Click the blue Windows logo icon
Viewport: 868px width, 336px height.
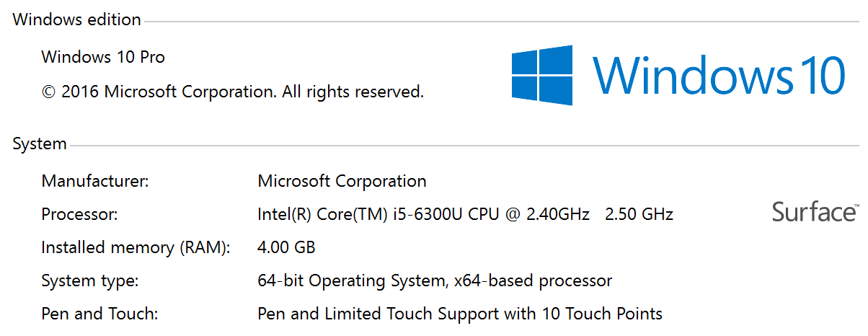tap(543, 75)
